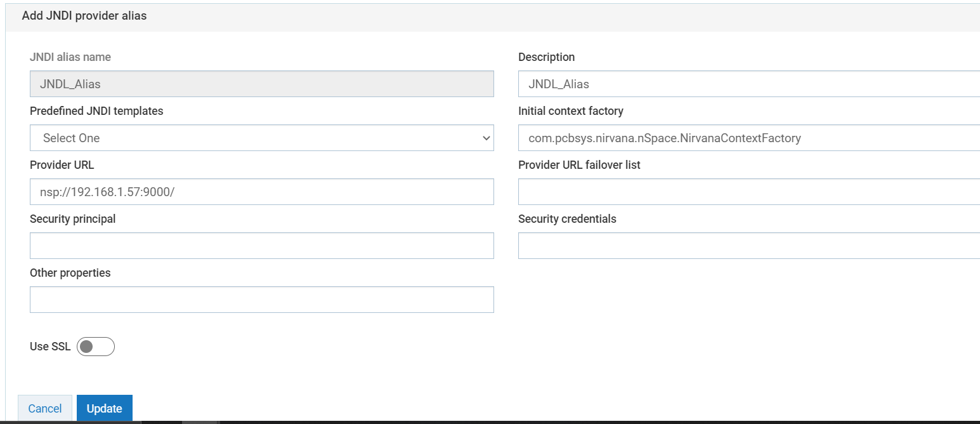
Task: Click the Security principal label text
Action: 72,219
